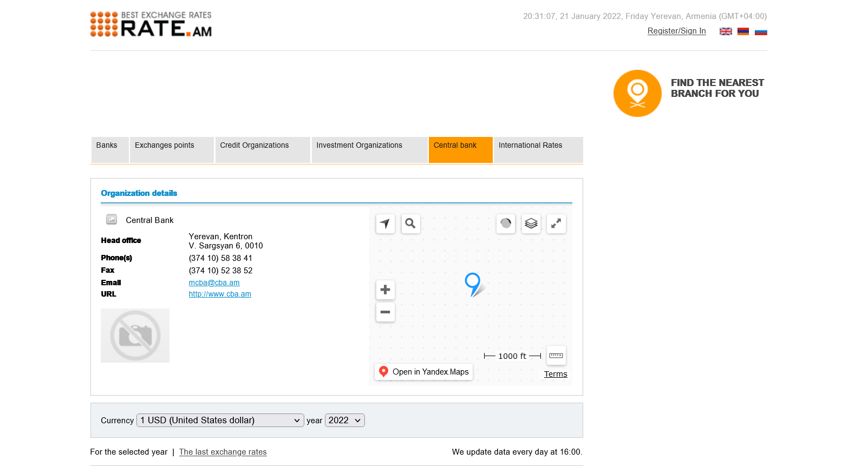This screenshot has width=868, height=466.
Task: Expand the map to fullscreen
Action: tap(556, 224)
